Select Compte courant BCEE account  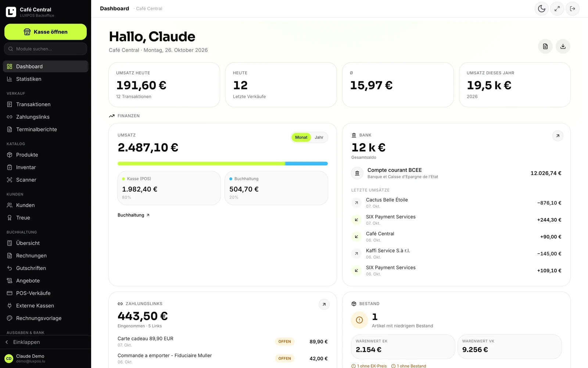click(456, 173)
